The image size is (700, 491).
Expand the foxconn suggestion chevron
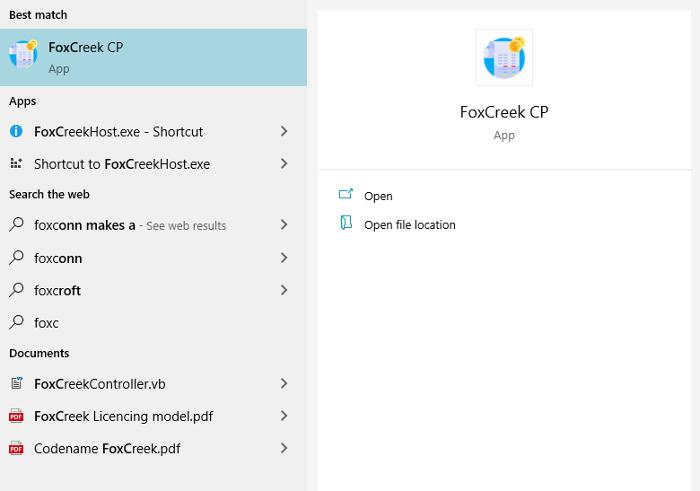284,258
